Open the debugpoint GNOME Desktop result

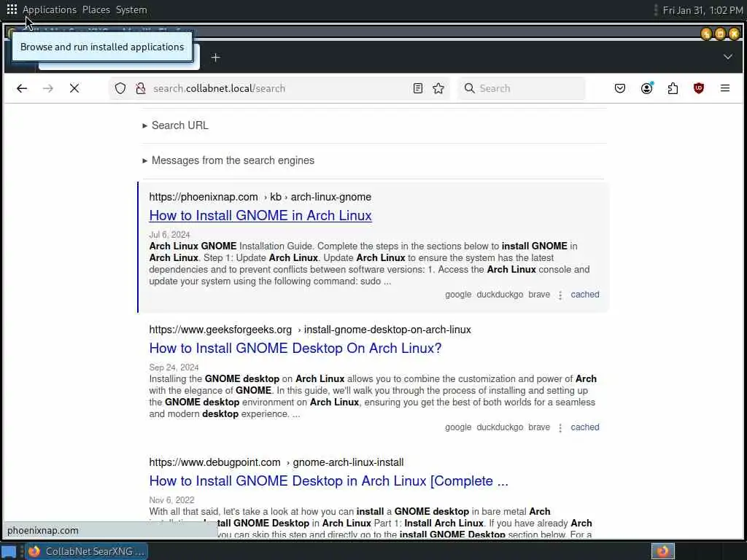tap(329, 481)
